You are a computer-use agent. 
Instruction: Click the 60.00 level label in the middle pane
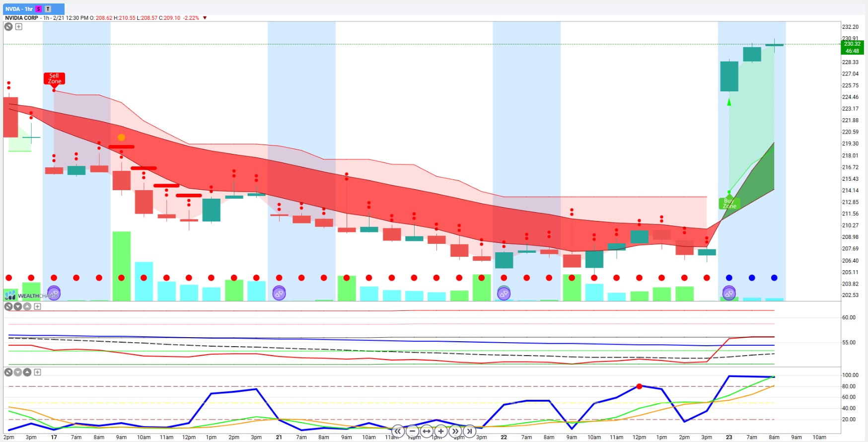(x=849, y=317)
